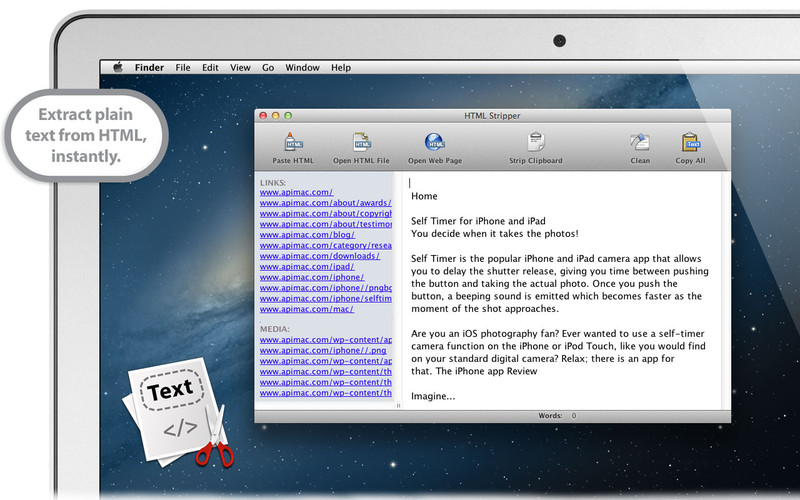The image size is (800, 500).
Task: Click 'Self Timer for iPhone and iPad' line
Action: point(478,221)
